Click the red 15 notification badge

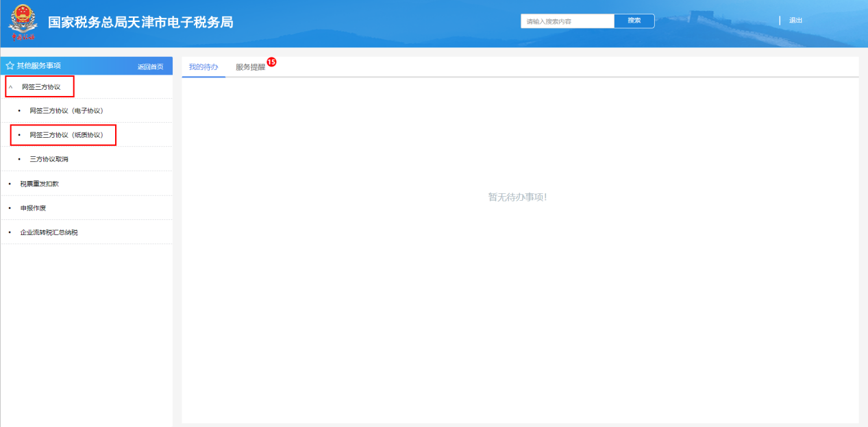pos(271,62)
